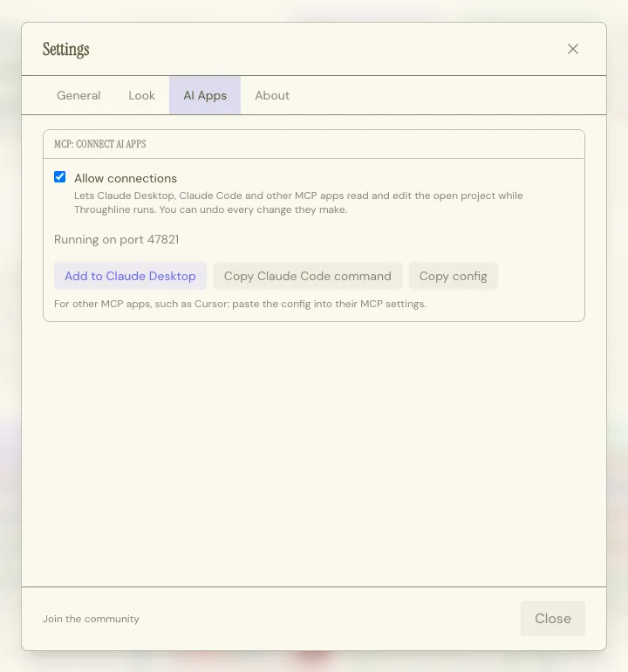This screenshot has height=672, width=628.
Task: Click the 'Allow connections' label text
Action: click(126, 178)
